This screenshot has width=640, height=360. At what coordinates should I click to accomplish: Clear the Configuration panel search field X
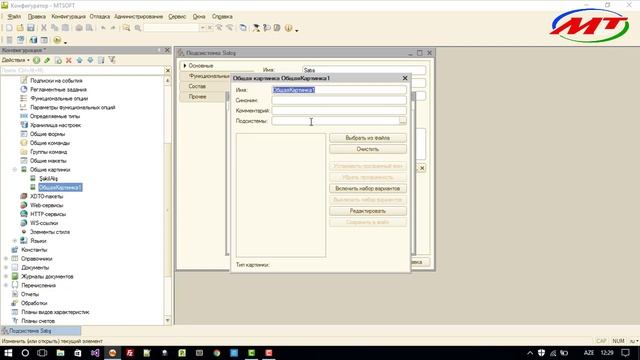(167, 71)
